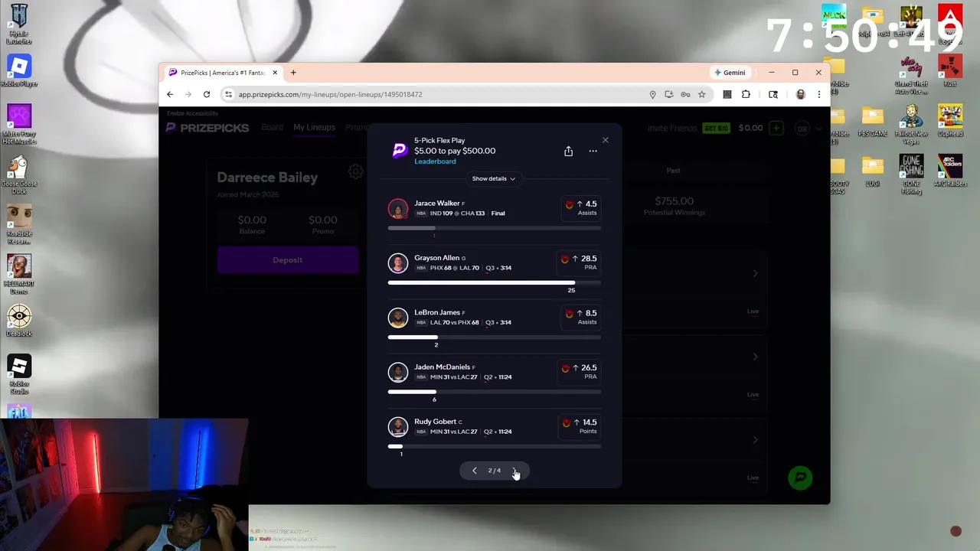Open the Board nav tab
980x551 pixels.
(272, 127)
